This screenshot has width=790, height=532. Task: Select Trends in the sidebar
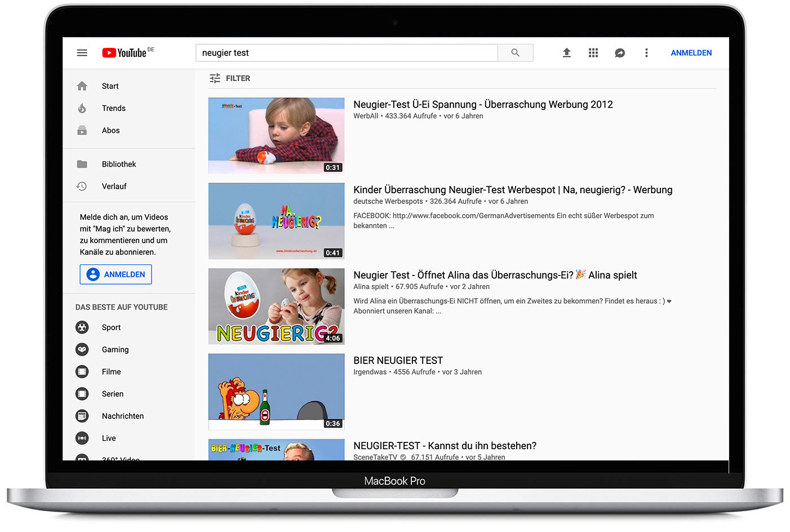114,108
